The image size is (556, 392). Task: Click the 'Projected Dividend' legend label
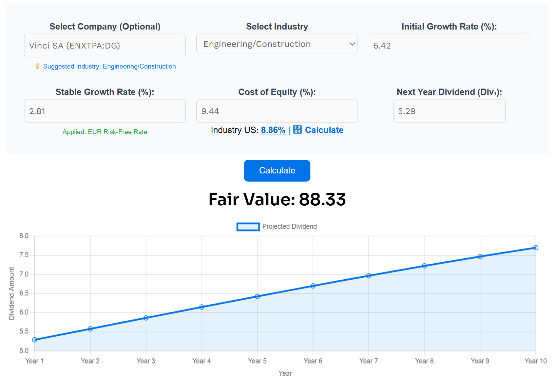pos(289,227)
